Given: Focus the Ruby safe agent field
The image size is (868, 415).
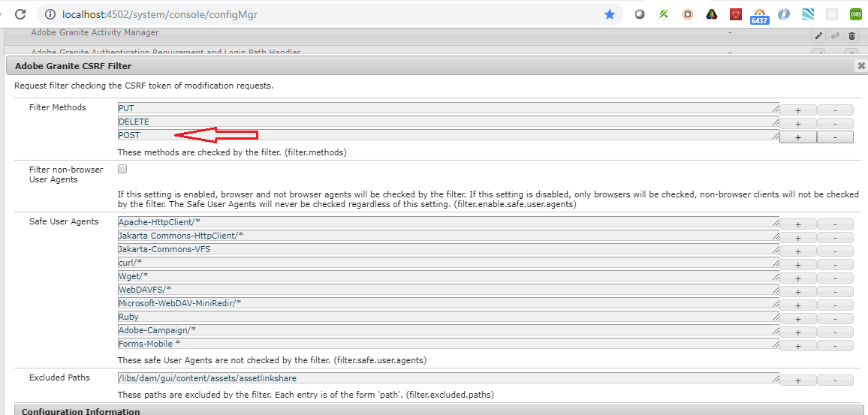Looking at the screenshot, I should 448,317.
